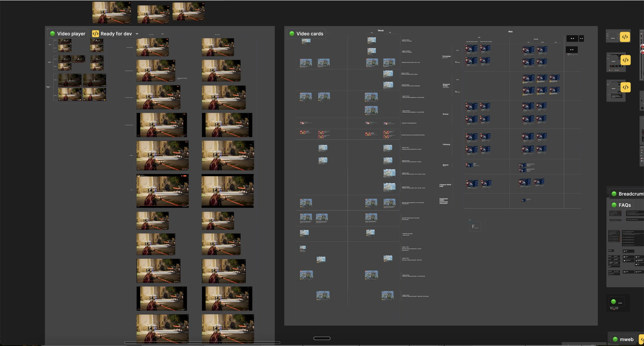Viewport: 644px width, 346px height.
Task: Select the top frame in Video player left column
Action: click(153, 47)
